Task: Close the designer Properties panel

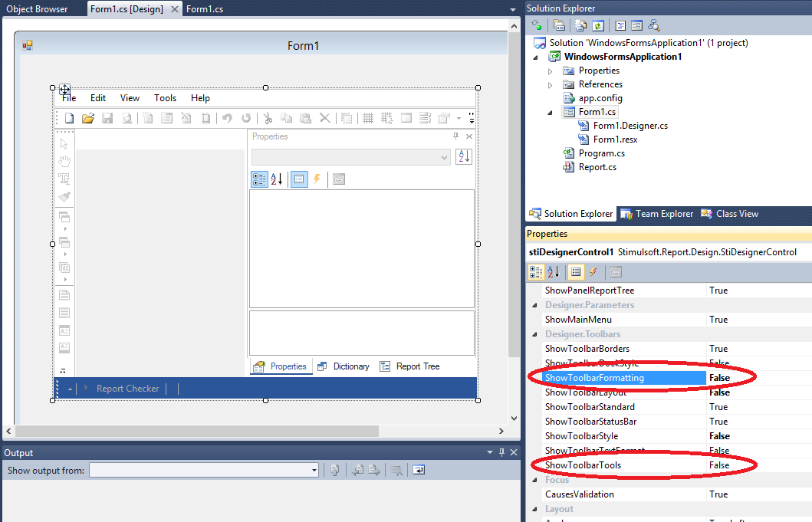Action: 469,136
